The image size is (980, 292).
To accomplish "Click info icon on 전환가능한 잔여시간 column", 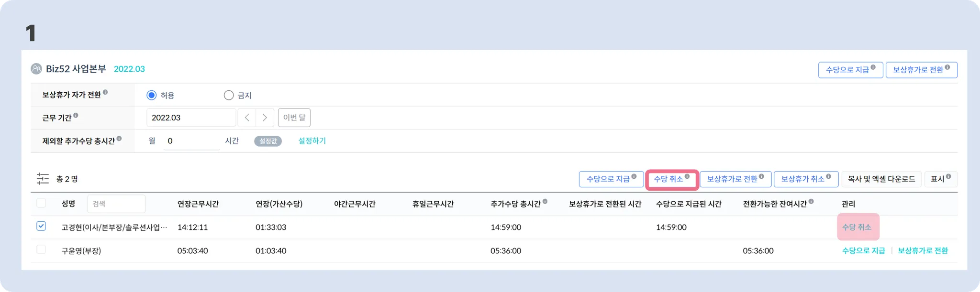I will click(x=811, y=202).
